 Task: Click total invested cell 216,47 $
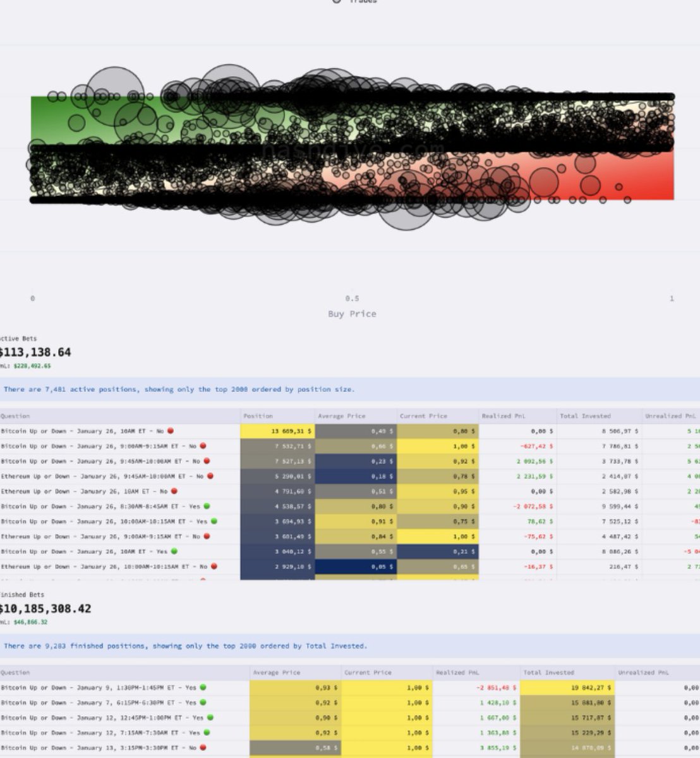pos(599,567)
